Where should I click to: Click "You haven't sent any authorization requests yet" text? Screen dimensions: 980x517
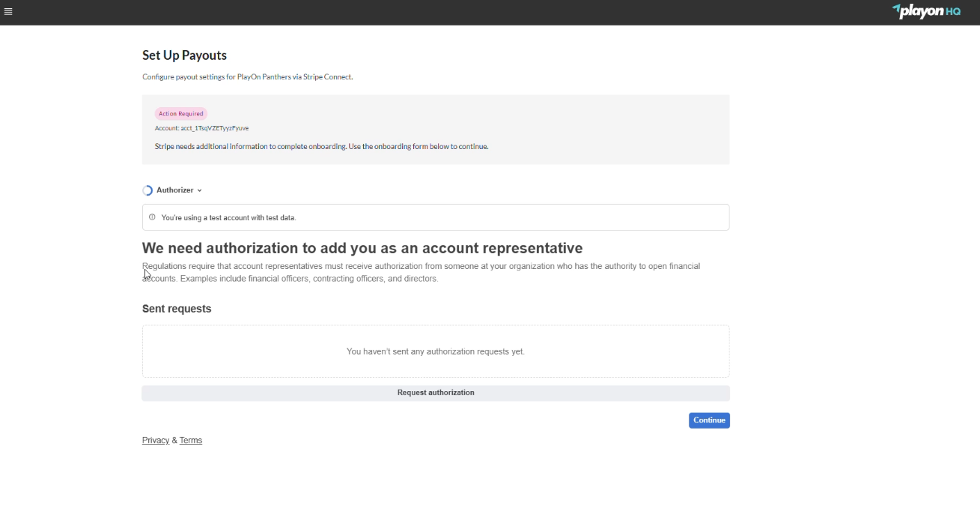[x=436, y=351]
